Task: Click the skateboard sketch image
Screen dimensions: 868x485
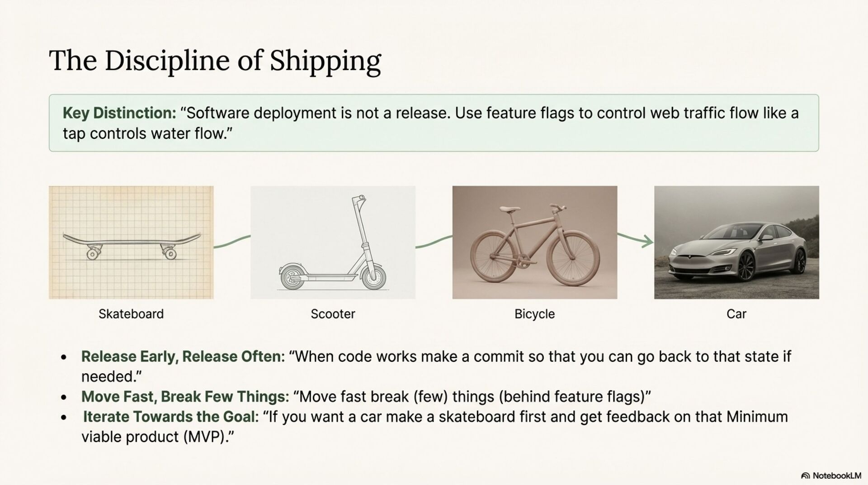Action: click(x=131, y=242)
